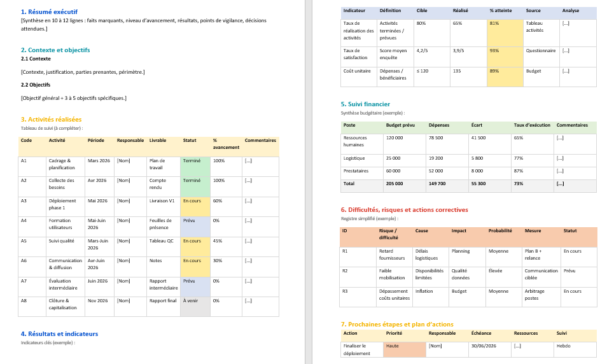
Task: Click the "Livraison V1" deliverable cell
Action: coord(162,200)
